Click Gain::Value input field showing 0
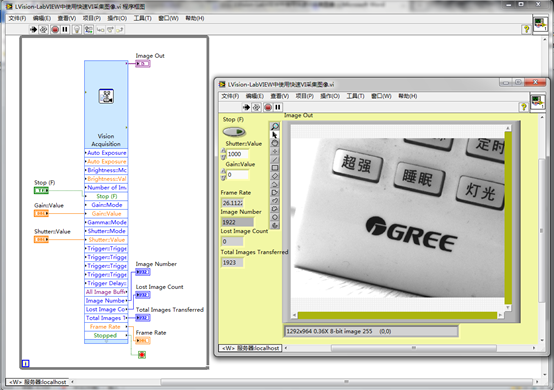The height and width of the screenshot is (390, 554). (x=237, y=175)
